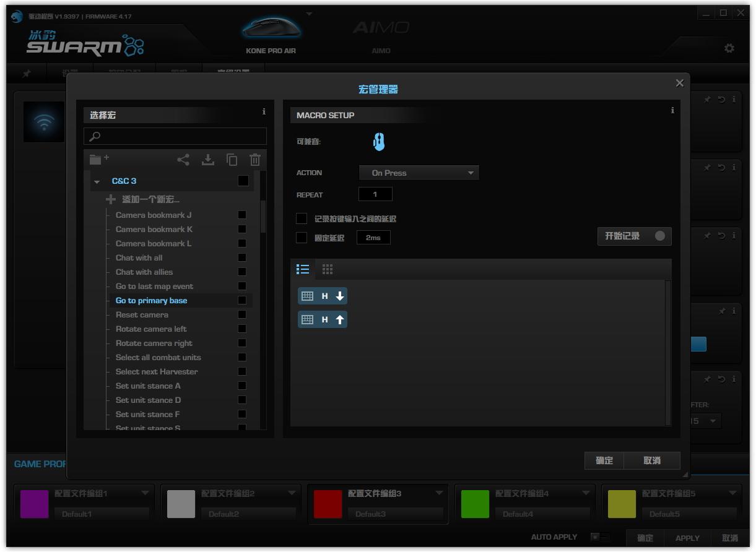
Task: Click the copy macro icon
Action: click(232, 160)
